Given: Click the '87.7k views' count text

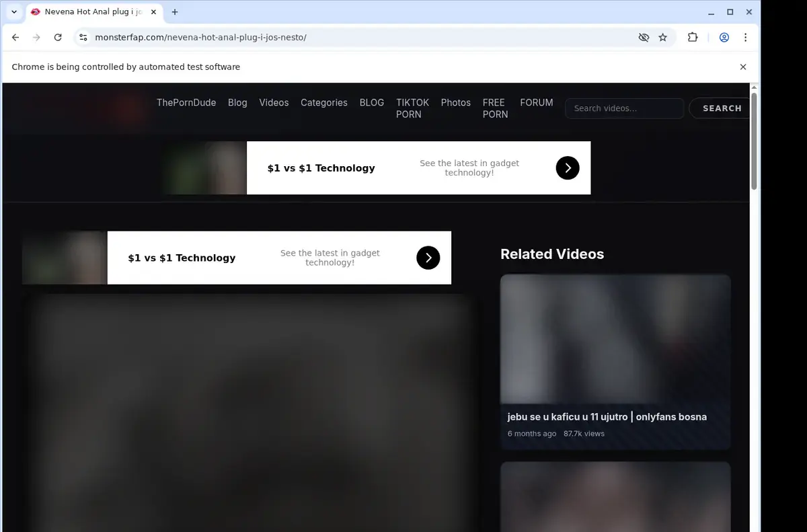Looking at the screenshot, I should click(x=584, y=434).
